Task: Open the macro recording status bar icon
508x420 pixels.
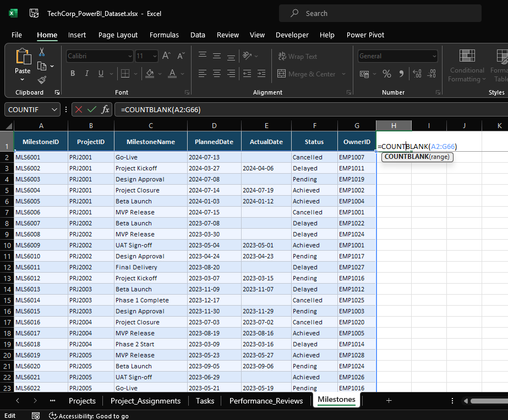Action: pos(36,416)
